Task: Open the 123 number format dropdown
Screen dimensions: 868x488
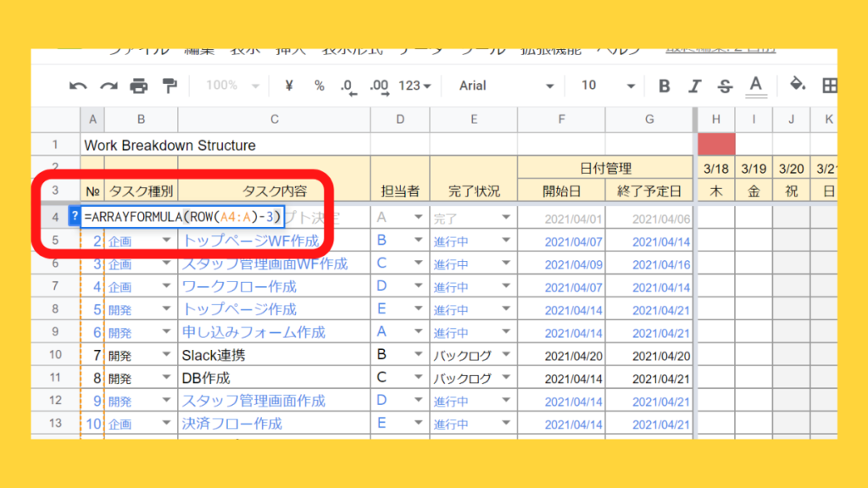Action: (415, 86)
